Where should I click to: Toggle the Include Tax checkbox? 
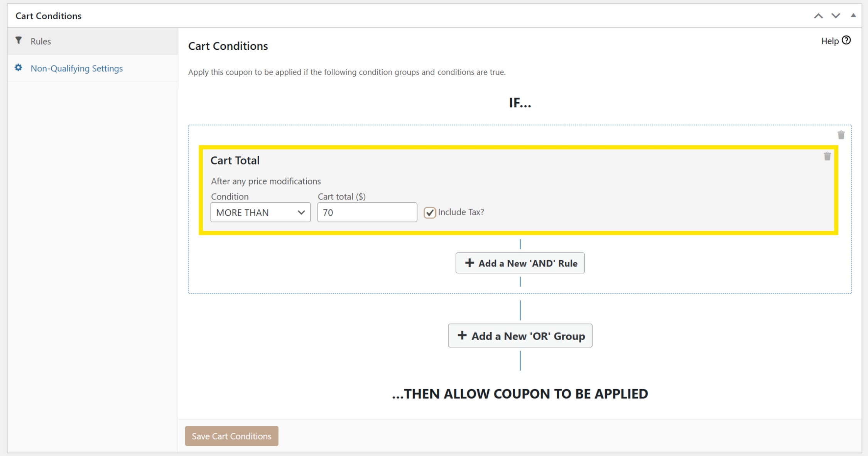click(429, 213)
